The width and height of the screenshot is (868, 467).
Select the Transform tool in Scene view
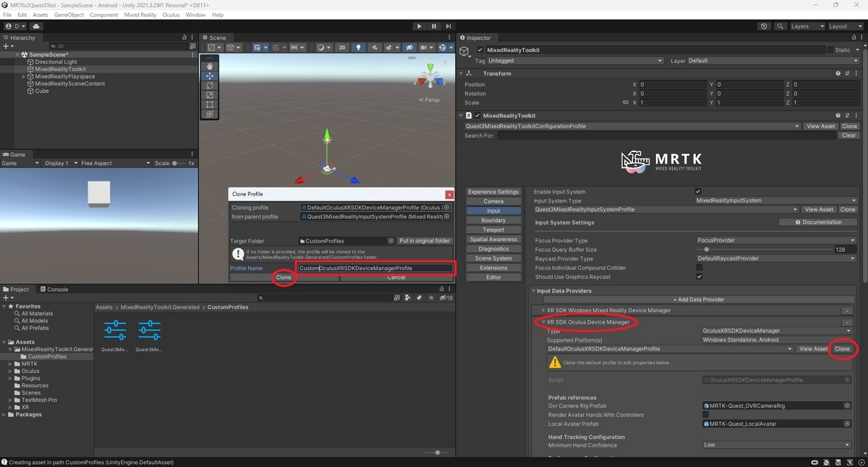tap(210, 114)
